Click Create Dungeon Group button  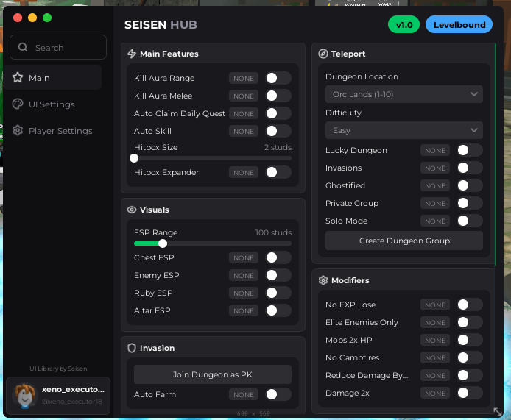(404, 241)
